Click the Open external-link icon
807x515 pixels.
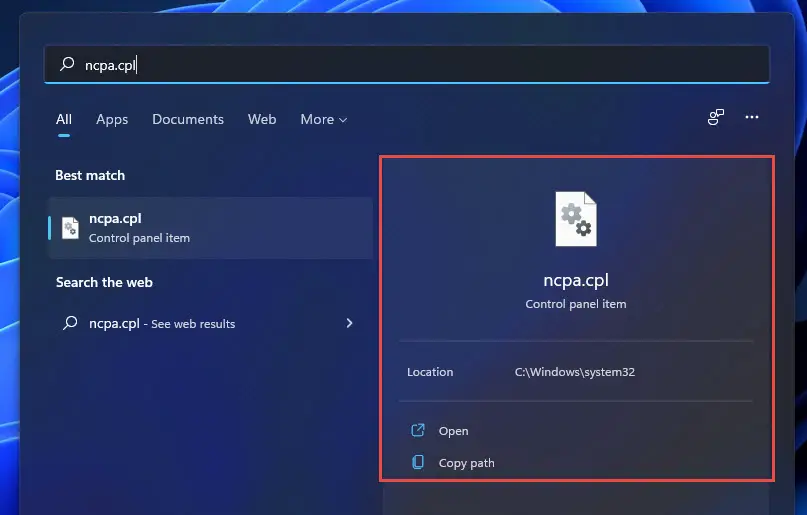pos(417,430)
